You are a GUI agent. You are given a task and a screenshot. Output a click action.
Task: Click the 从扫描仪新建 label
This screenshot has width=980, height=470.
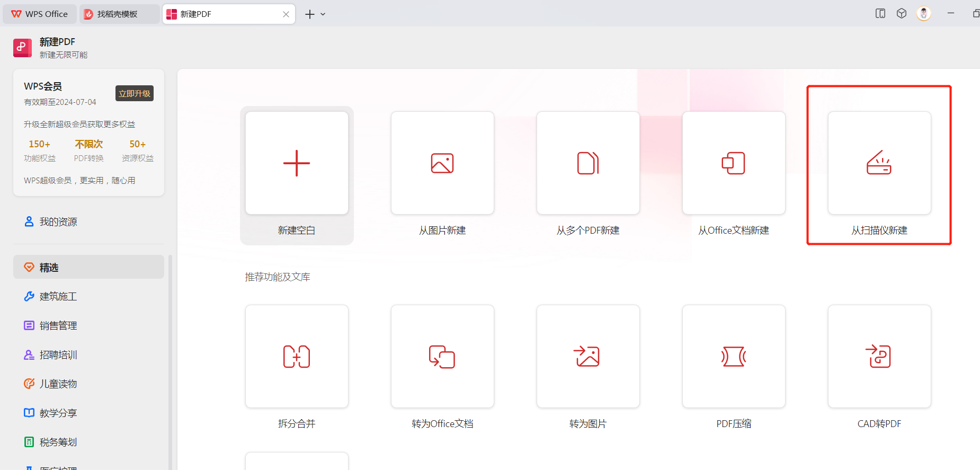[x=879, y=230]
